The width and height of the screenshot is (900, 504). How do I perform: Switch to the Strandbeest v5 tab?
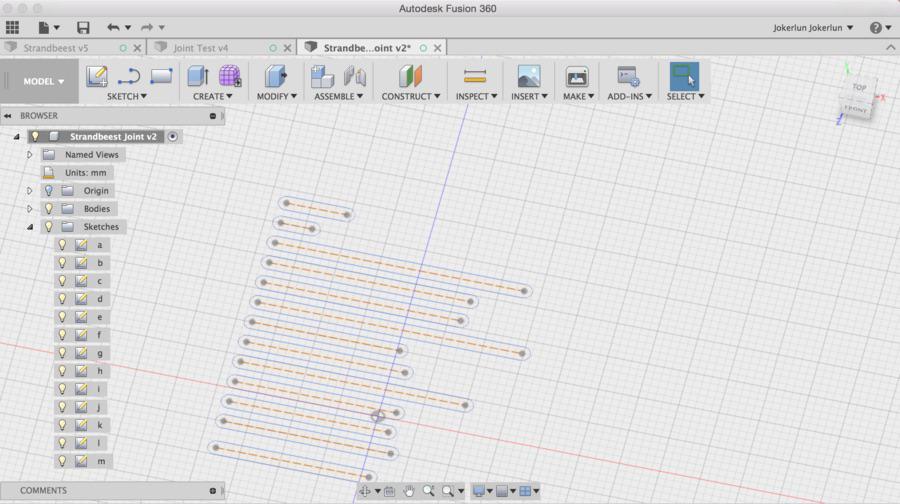56,48
